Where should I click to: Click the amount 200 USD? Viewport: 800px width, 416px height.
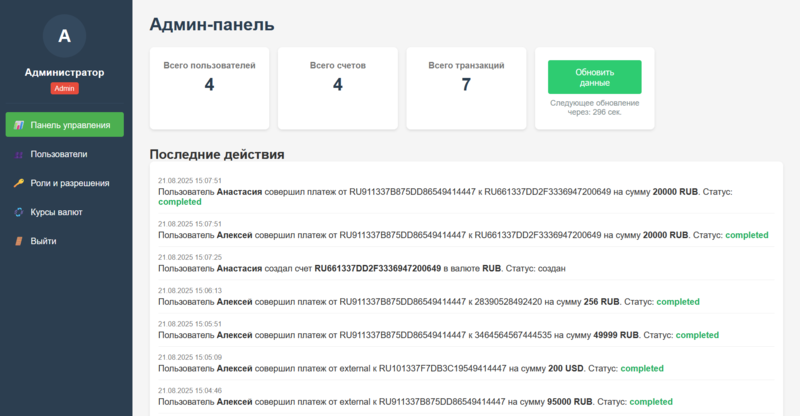coord(566,369)
